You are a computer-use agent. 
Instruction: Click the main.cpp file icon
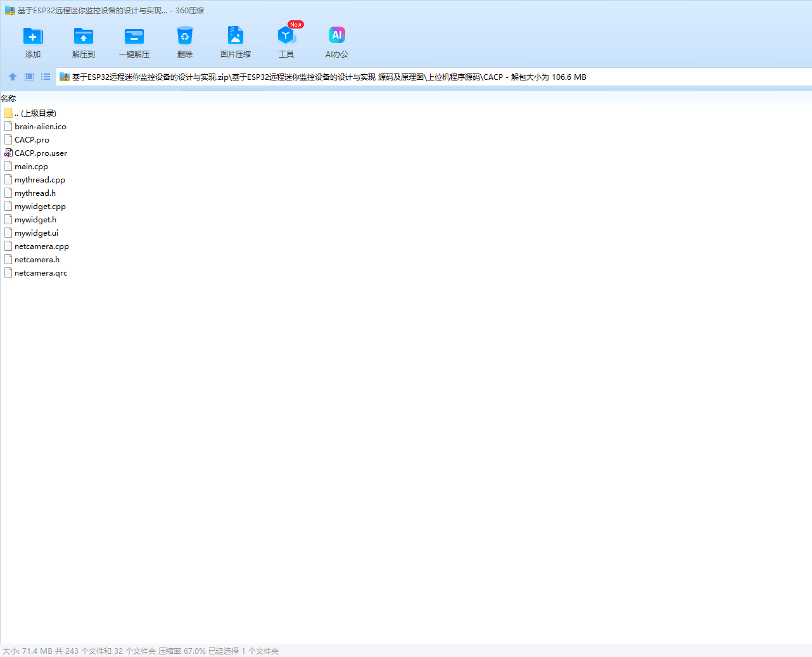(x=8, y=166)
